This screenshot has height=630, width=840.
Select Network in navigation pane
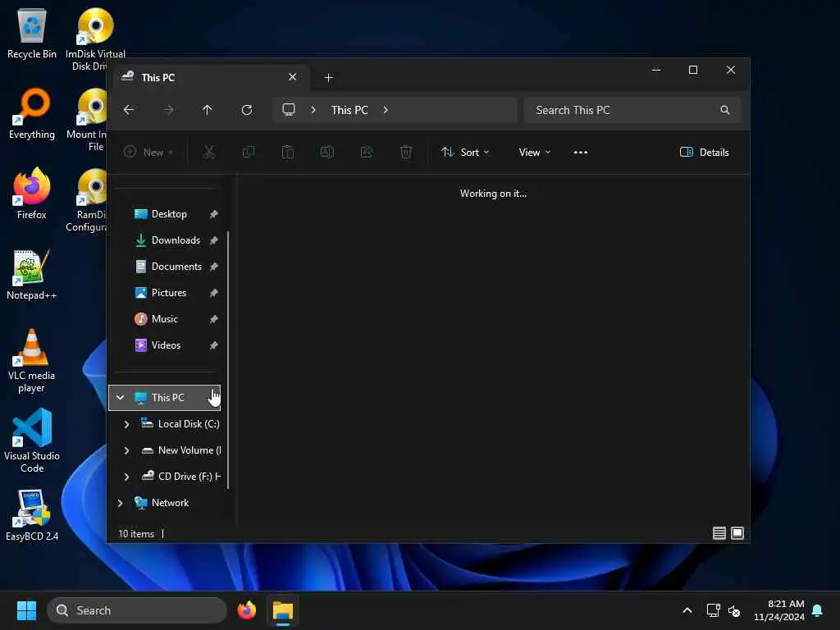pyautogui.click(x=169, y=503)
